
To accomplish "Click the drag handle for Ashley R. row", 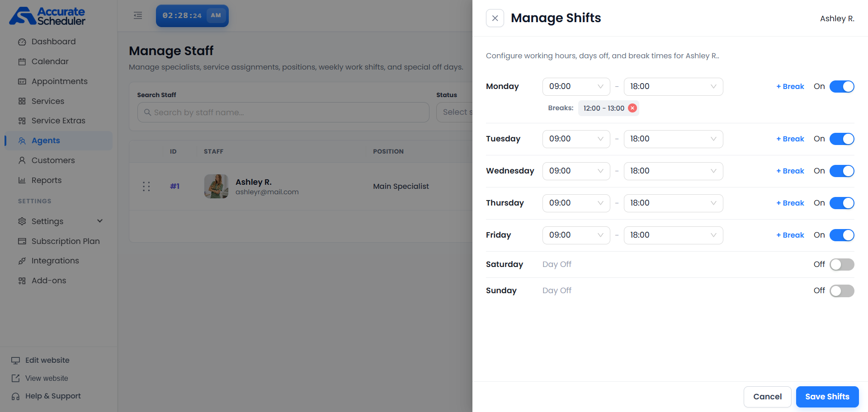I will 146,187.
